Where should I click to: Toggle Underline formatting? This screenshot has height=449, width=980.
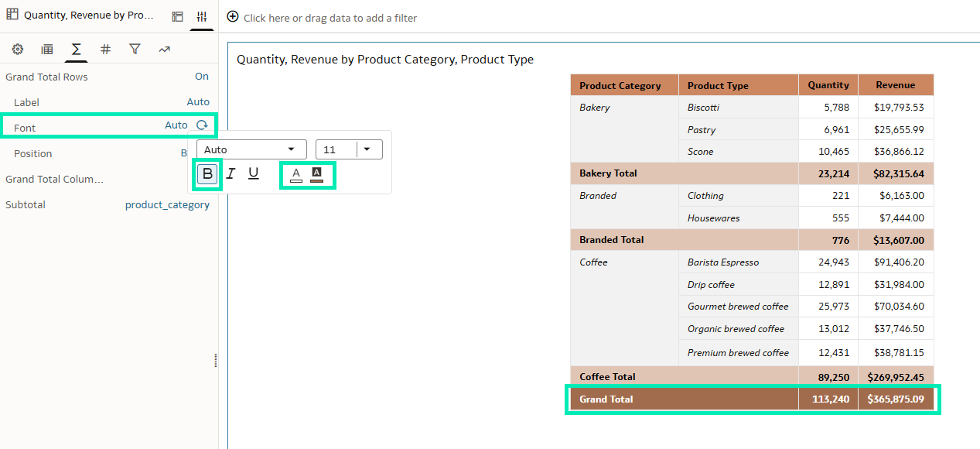click(253, 174)
